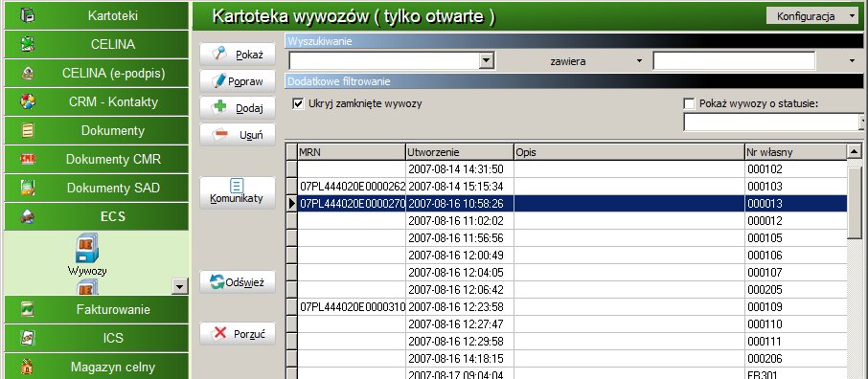This screenshot has width=868, height=379.
Task: Expand the search field combo box arrow
Action: pos(487,61)
